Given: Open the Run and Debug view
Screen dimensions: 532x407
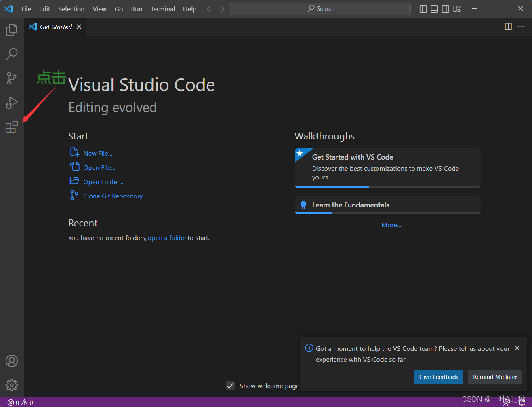Looking at the screenshot, I should point(12,103).
